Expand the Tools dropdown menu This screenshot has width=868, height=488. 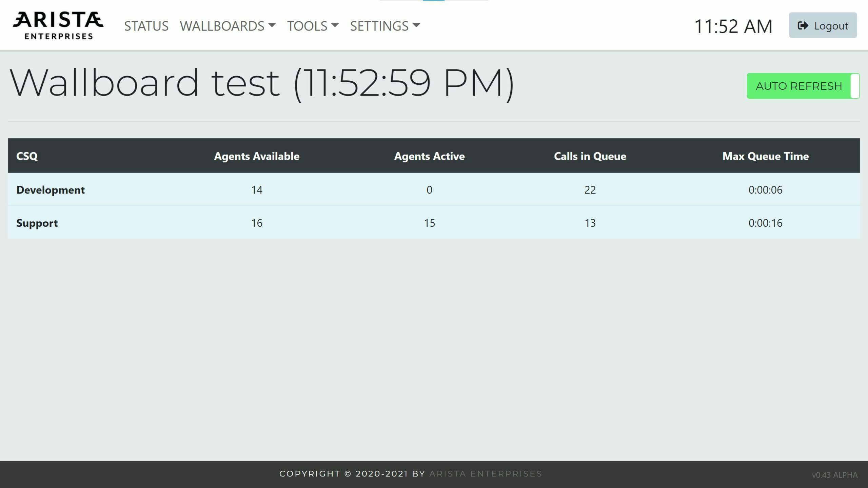pyautogui.click(x=313, y=26)
